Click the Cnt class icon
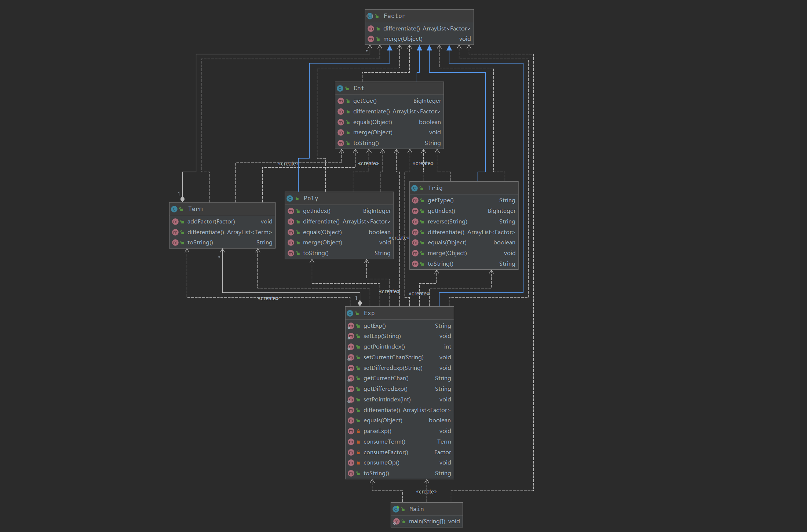This screenshot has height=532, width=807. pyautogui.click(x=340, y=88)
